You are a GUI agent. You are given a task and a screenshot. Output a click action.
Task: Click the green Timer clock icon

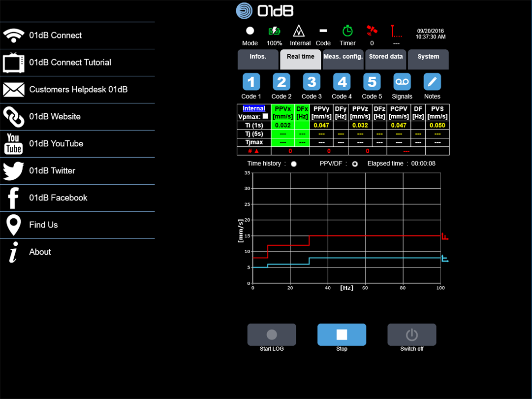pyautogui.click(x=347, y=31)
